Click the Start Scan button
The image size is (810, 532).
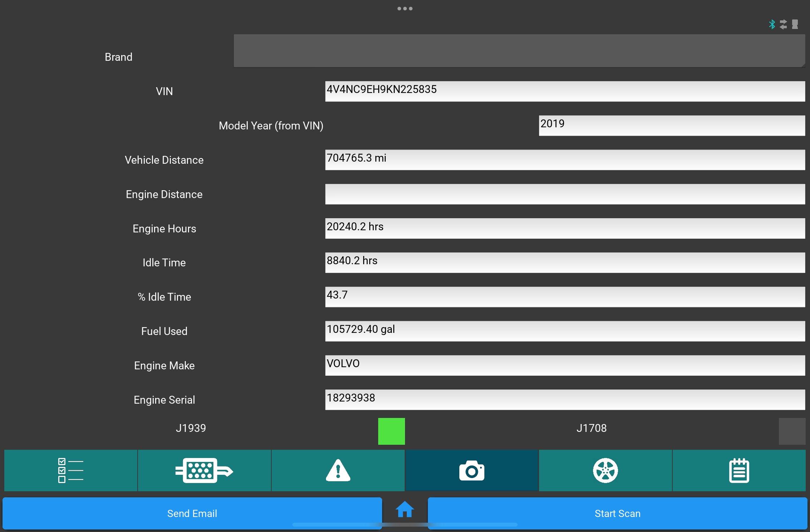click(617, 513)
